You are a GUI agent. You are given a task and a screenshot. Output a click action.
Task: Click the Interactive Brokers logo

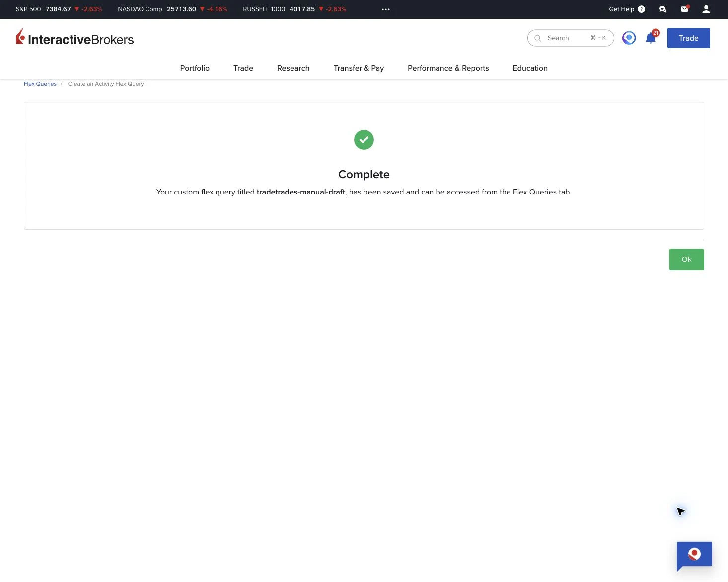[x=75, y=38]
